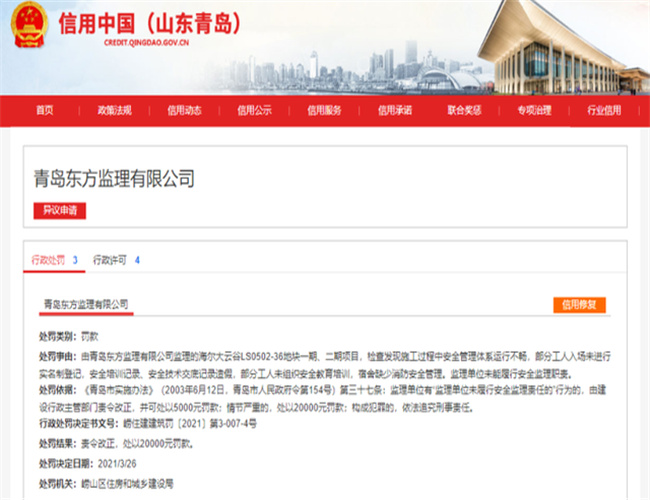Go to 信用动态 in the nav bar

[184, 110]
